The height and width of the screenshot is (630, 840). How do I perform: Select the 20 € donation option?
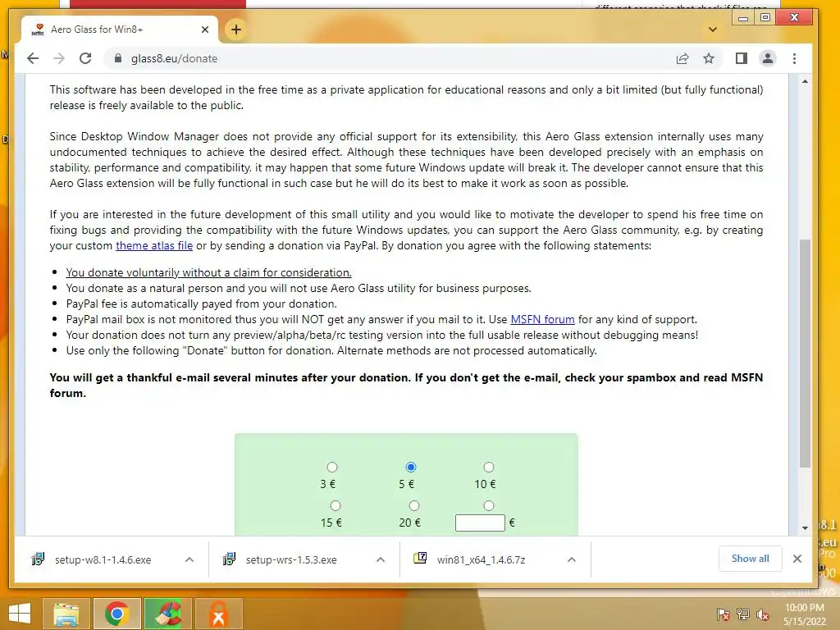(414, 505)
